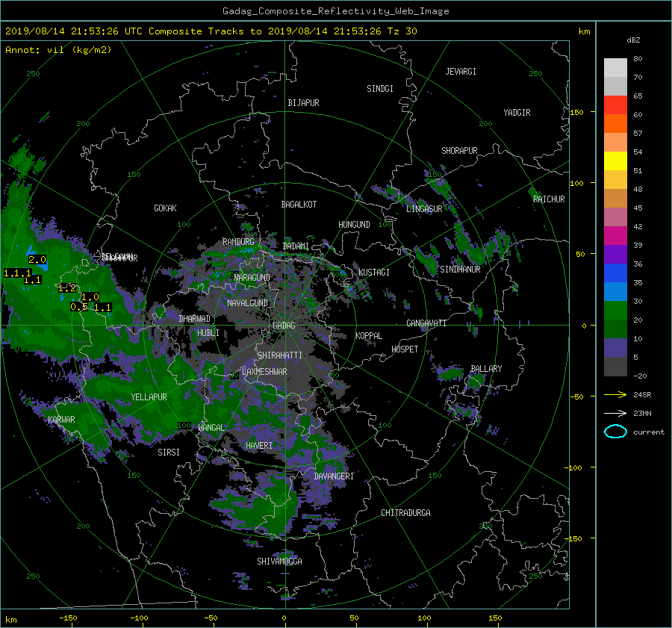Viewport: 672px width, 628px height.
Task: Click the YADGIR label
Action: [517, 113]
